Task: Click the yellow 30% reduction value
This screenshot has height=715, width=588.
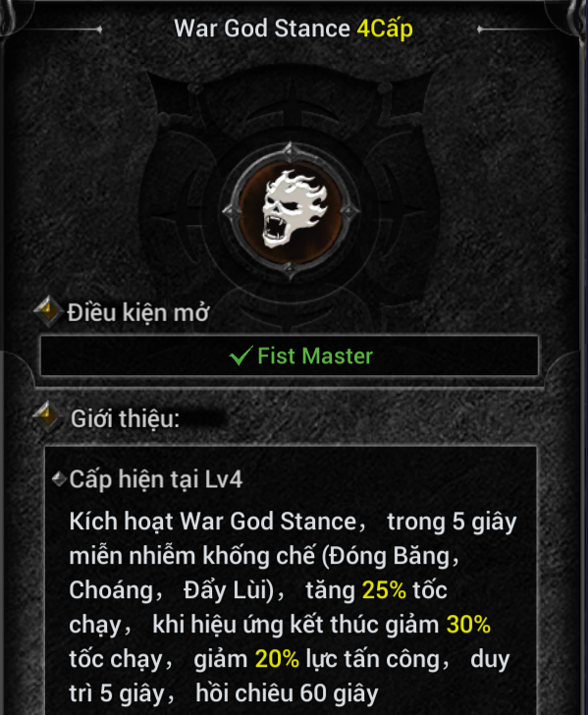Action: coord(468,625)
